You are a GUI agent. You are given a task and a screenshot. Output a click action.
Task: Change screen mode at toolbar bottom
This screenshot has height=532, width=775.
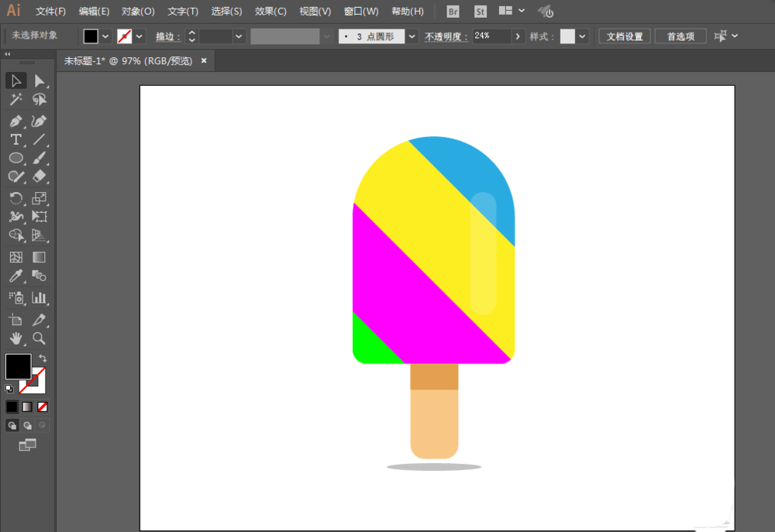point(28,444)
